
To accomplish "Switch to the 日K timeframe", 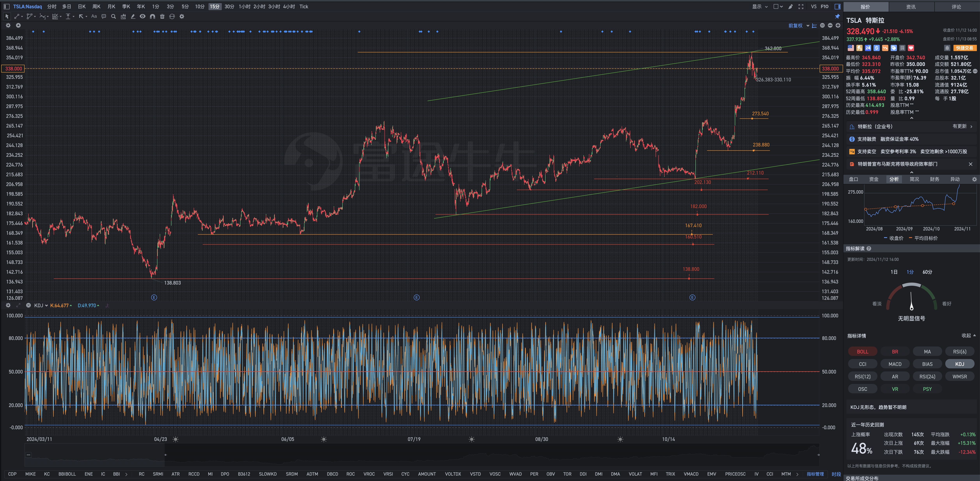I will [x=82, y=6].
